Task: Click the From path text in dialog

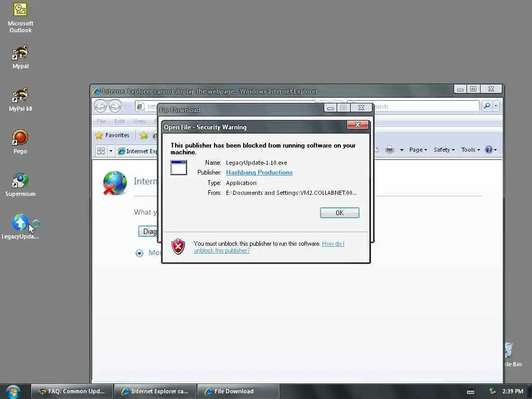Action: point(291,193)
